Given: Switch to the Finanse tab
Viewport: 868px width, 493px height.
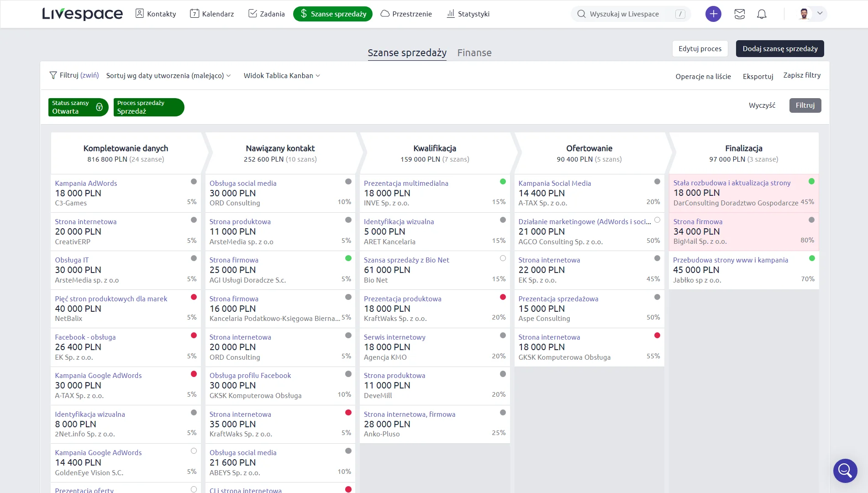Looking at the screenshot, I should (x=474, y=52).
